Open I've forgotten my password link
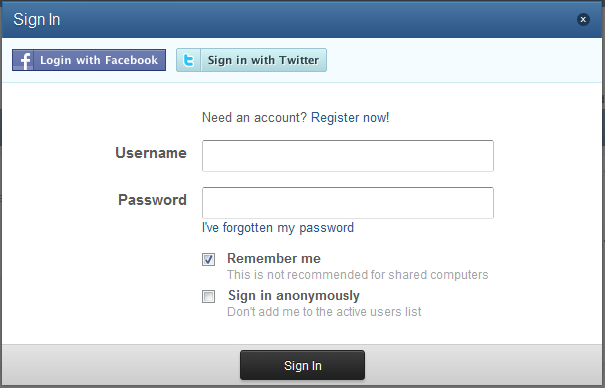 point(278,228)
